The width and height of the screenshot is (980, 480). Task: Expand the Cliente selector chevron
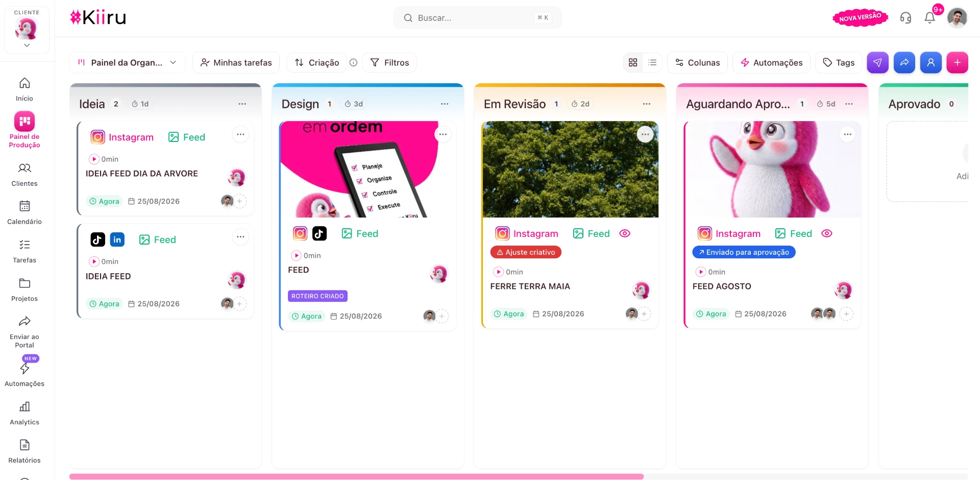click(x=27, y=45)
